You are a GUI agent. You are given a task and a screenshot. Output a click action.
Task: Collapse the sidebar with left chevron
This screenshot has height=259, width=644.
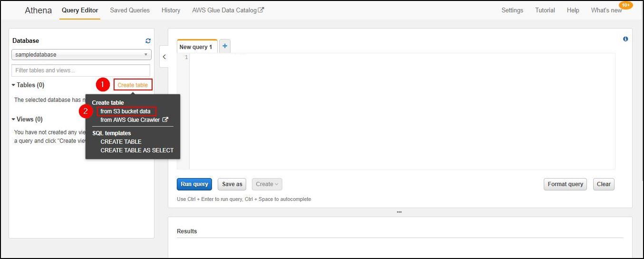[x=164, y=57]
